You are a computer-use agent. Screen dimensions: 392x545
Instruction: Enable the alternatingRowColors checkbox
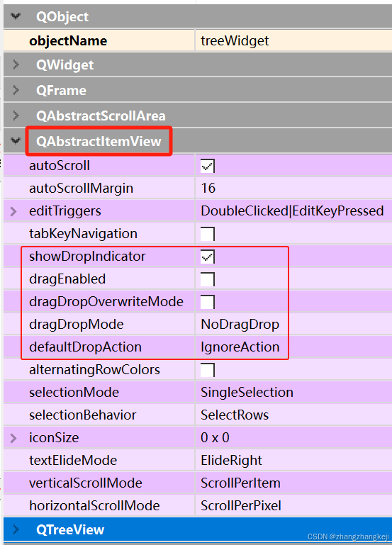[x=208, y=370]
